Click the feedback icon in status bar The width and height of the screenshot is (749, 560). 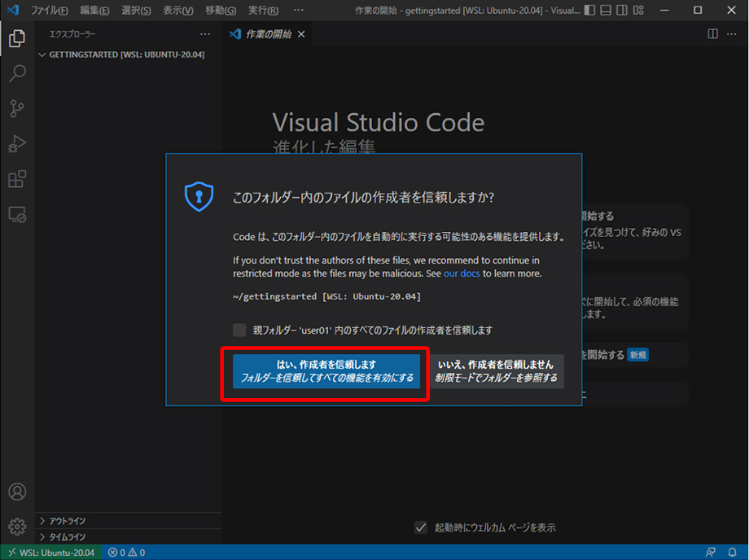(x=710, y=553)
